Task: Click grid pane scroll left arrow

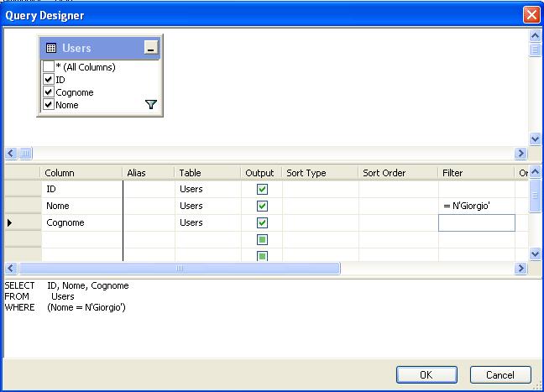Action: 11,268
